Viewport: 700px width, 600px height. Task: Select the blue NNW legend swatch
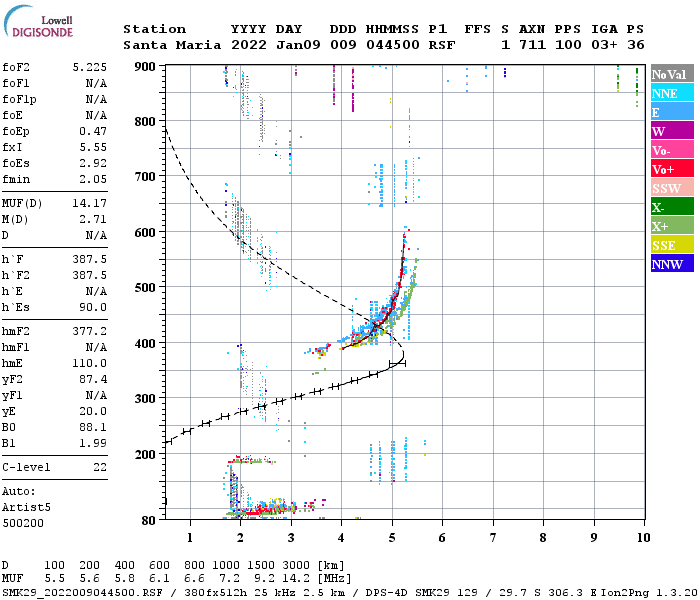[672, 263]
